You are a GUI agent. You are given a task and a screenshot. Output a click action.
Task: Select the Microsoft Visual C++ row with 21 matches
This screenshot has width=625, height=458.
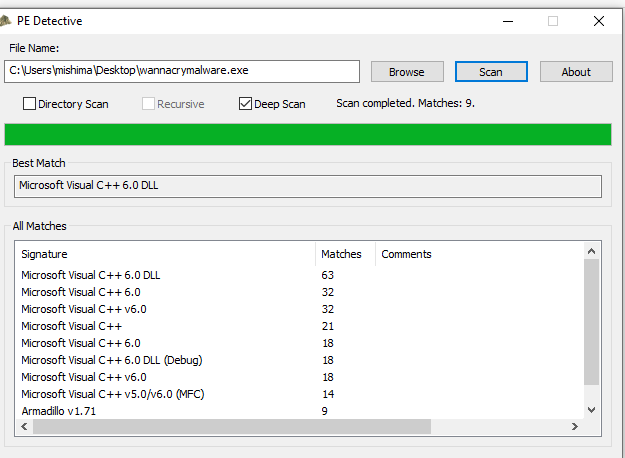pyautogui.click(x=299, y=326)
